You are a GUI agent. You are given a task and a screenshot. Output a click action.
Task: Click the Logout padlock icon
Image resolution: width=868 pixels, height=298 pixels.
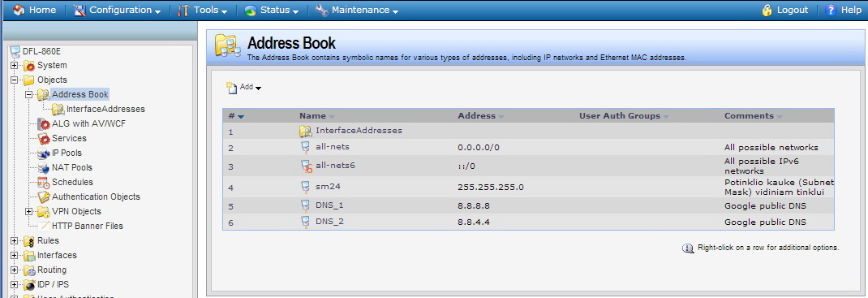pyautogui.click(x=767, y=10)
